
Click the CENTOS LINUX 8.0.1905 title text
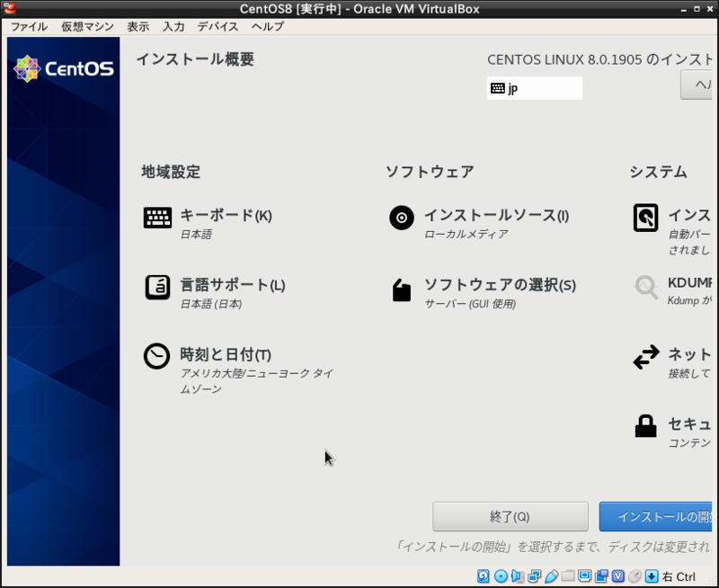564,59
